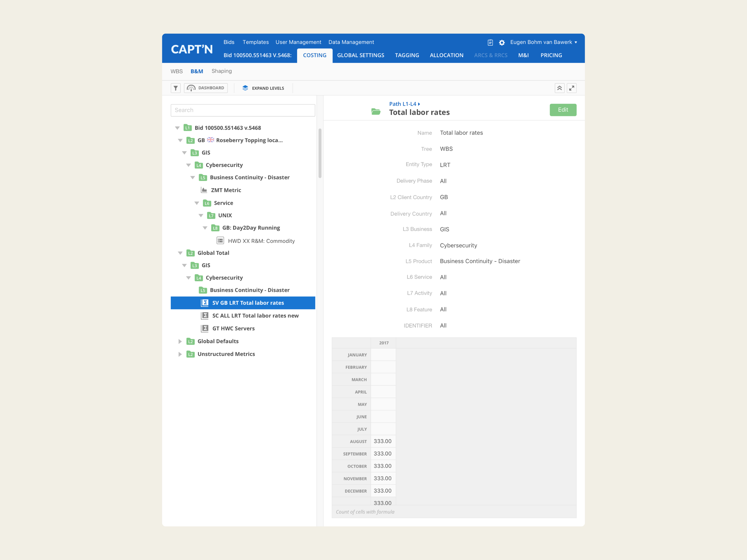Click the collapse-all double chevron icon
The image size is (747, 560).
click(559, 88)
